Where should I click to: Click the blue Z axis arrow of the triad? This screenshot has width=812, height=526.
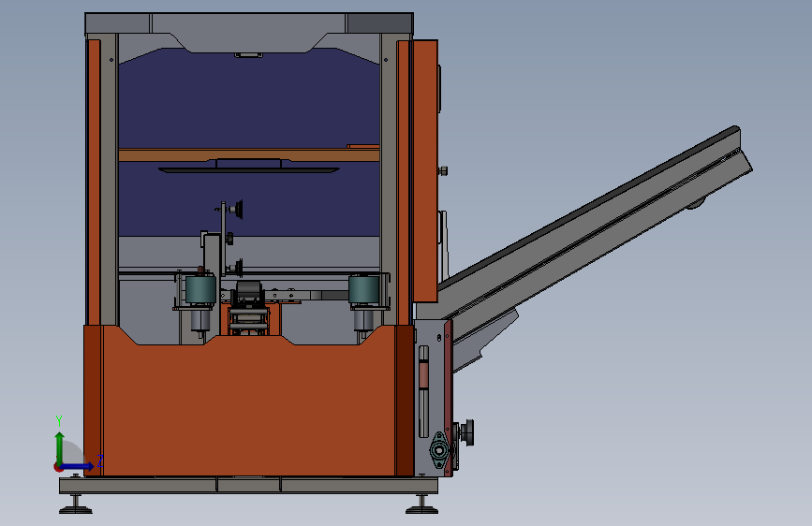(78, 466)
